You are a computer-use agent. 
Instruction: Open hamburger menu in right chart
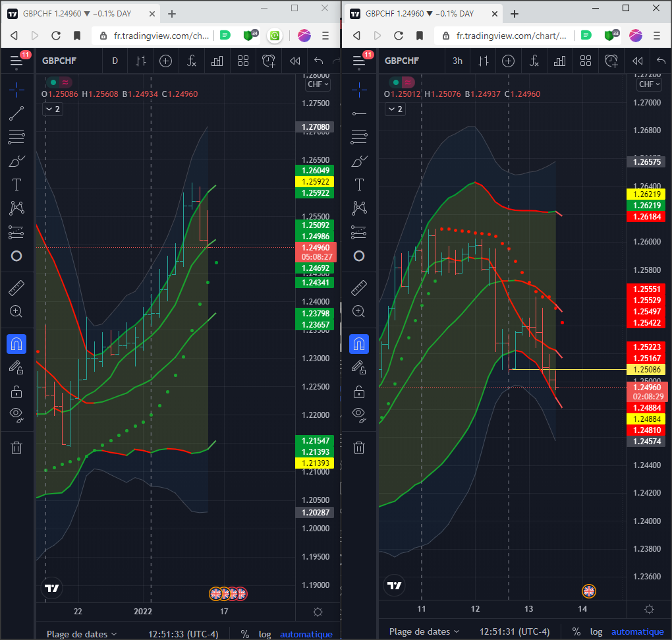359,61
